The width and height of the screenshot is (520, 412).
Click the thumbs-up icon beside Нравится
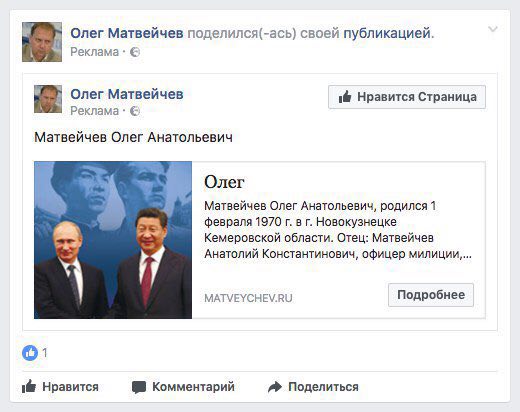29,386
